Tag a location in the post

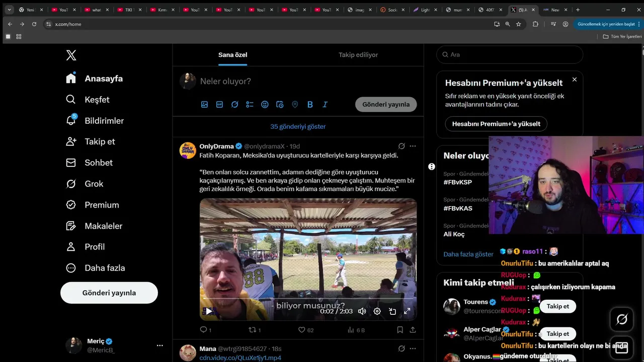click(x=295, y=105)
